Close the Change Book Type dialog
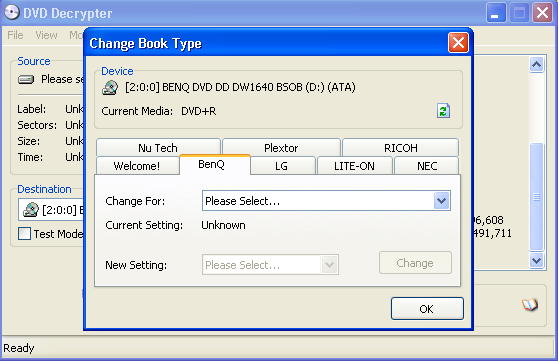Screen dimensions: 558x361 (458, 43)
